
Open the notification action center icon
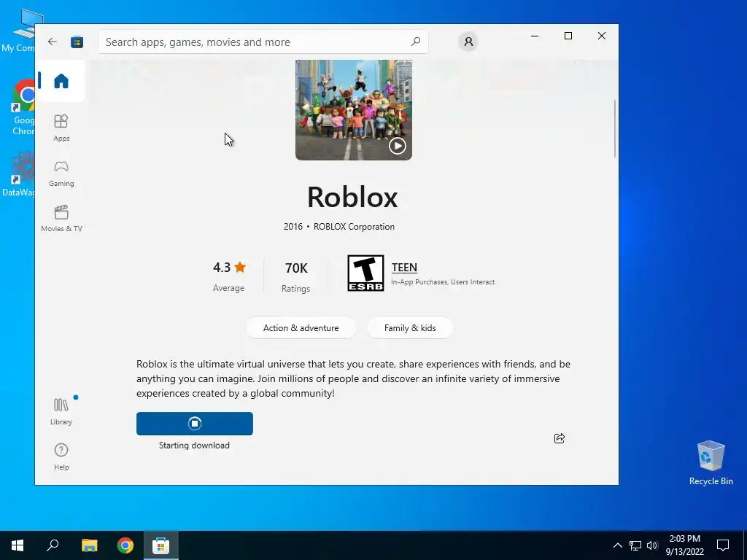pyautogui.click(x=723, y=545)
